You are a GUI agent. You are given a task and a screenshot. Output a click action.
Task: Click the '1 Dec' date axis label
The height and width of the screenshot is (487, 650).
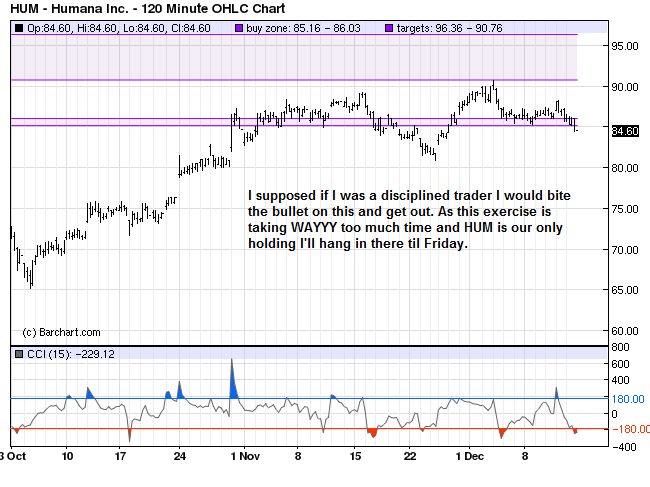click(x=470, y=456)
